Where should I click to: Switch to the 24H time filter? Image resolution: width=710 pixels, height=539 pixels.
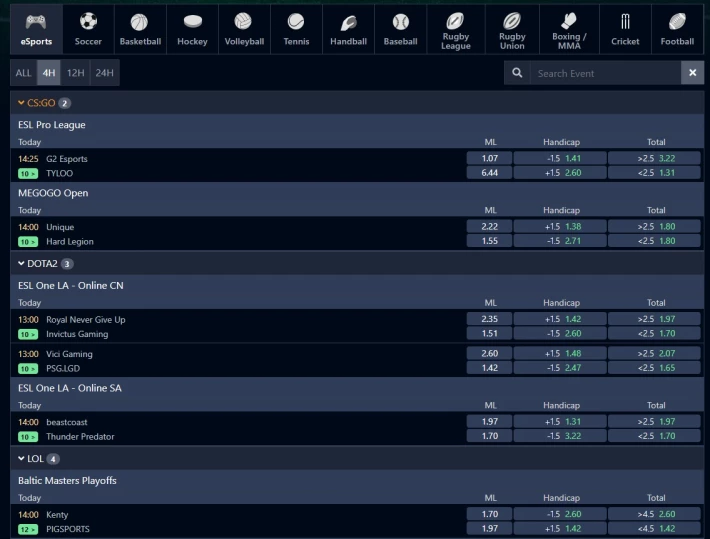pyautogui.click(x=105, y=72)
